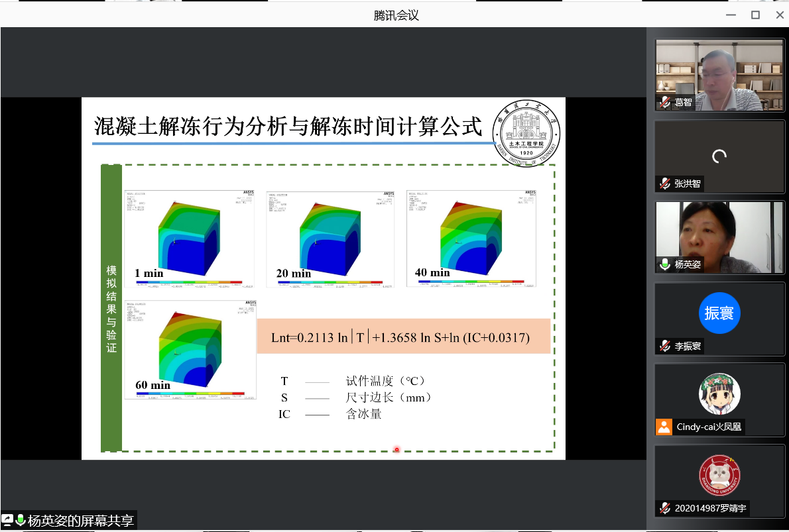Click the 土木工程学院 1920 round seal on the slide
This screenshot has height=532, width=789.
click(526, 133)
